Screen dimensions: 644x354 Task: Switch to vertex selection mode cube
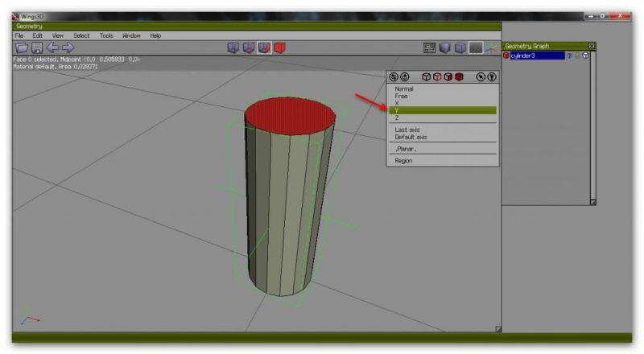point(233,48)
